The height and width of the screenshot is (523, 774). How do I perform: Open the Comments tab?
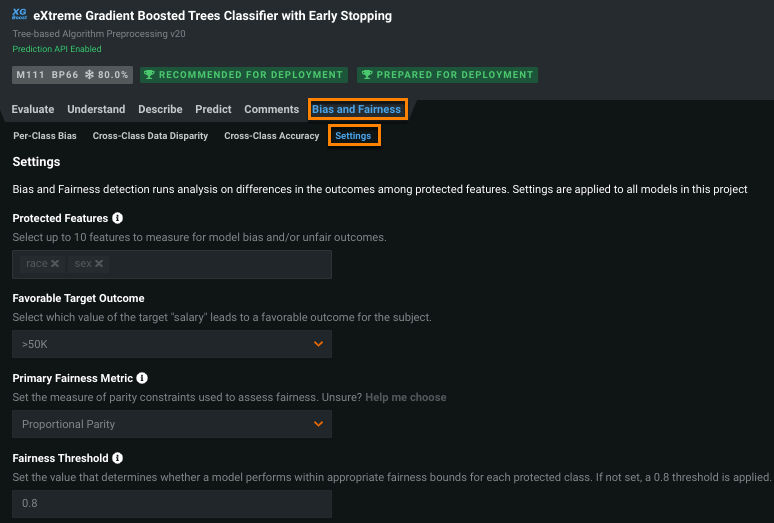(271, 109)
